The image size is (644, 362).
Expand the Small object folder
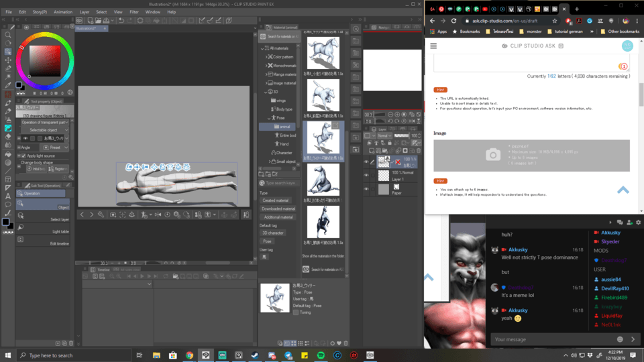click(270, 162)
